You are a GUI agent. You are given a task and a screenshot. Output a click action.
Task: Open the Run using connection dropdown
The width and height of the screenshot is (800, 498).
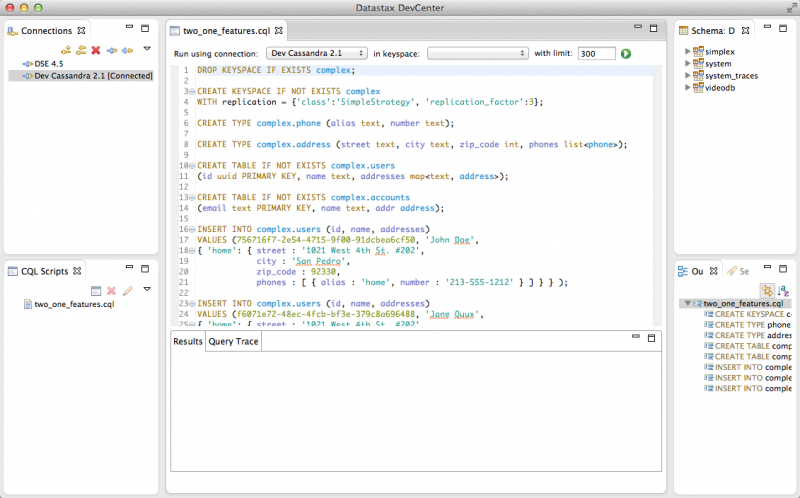click(x=316, y=54)
